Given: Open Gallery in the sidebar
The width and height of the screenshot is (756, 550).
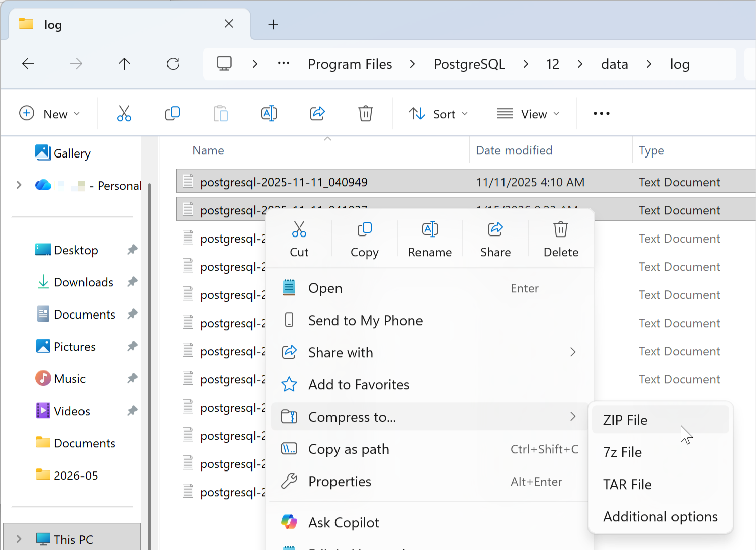Looking at the screenshot, I should point(63,153).
